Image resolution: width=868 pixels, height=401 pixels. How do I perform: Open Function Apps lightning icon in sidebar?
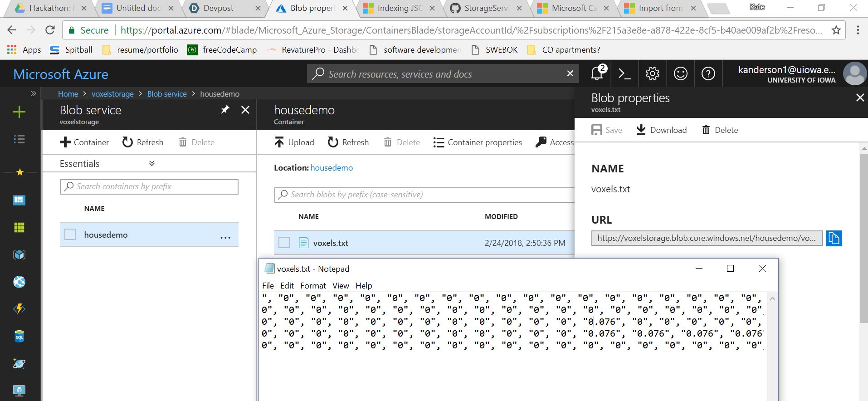click(x=19, y=309)
